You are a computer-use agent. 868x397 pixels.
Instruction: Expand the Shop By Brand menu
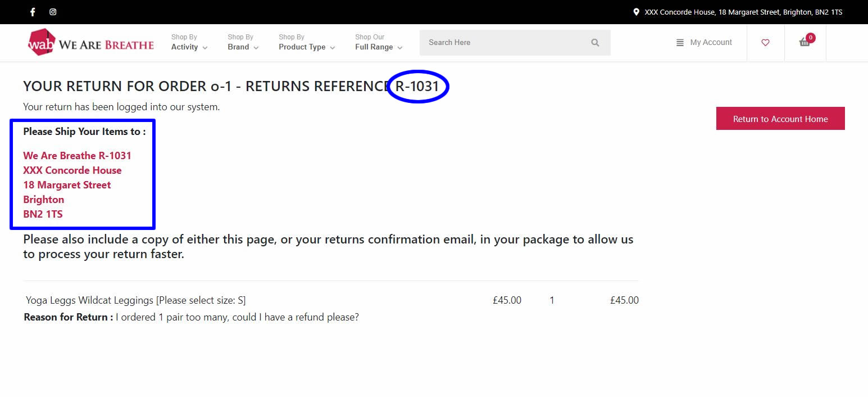pyautogui.click(x=243, y=42)
